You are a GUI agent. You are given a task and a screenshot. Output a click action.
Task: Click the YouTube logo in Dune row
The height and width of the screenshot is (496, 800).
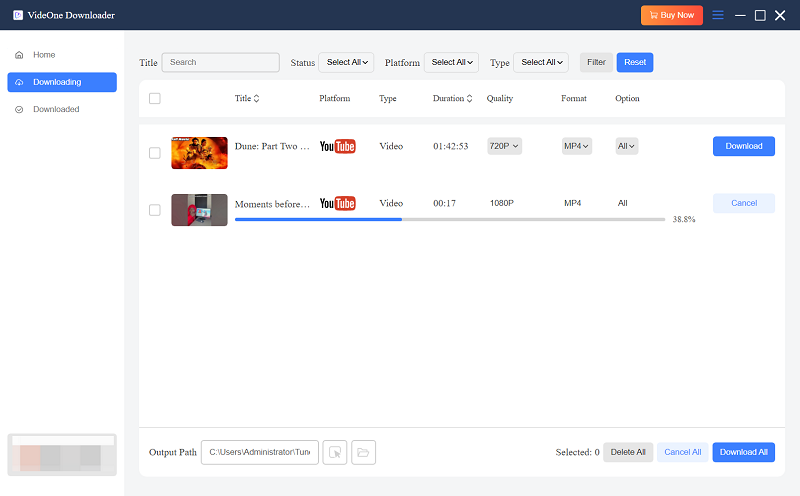coord(337,146)
